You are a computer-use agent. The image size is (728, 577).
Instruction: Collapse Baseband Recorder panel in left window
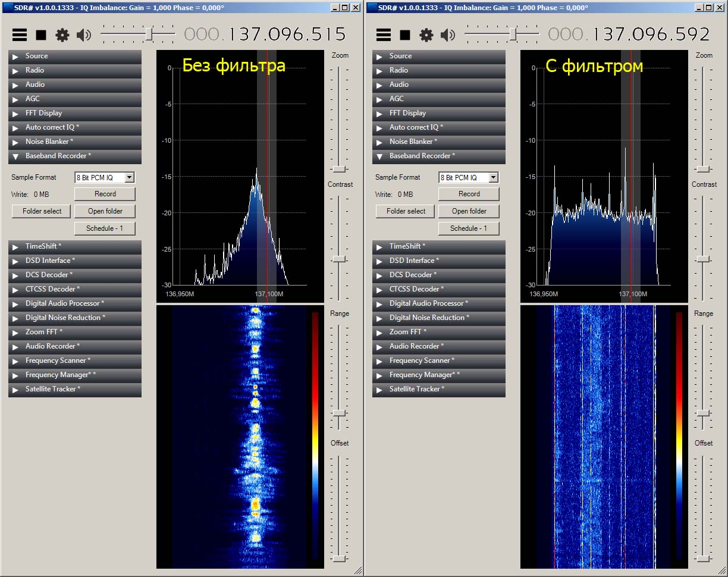pos(75,156)
